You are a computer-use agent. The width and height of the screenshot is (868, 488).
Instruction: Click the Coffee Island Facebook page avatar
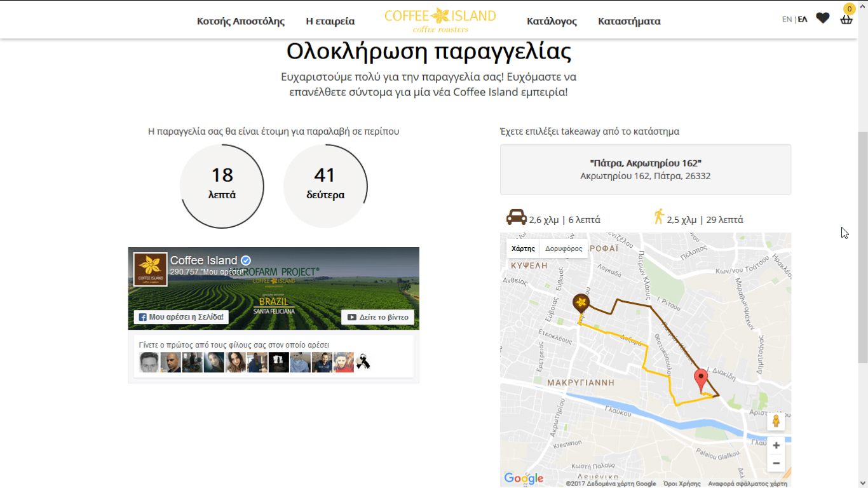click(151, 269)
